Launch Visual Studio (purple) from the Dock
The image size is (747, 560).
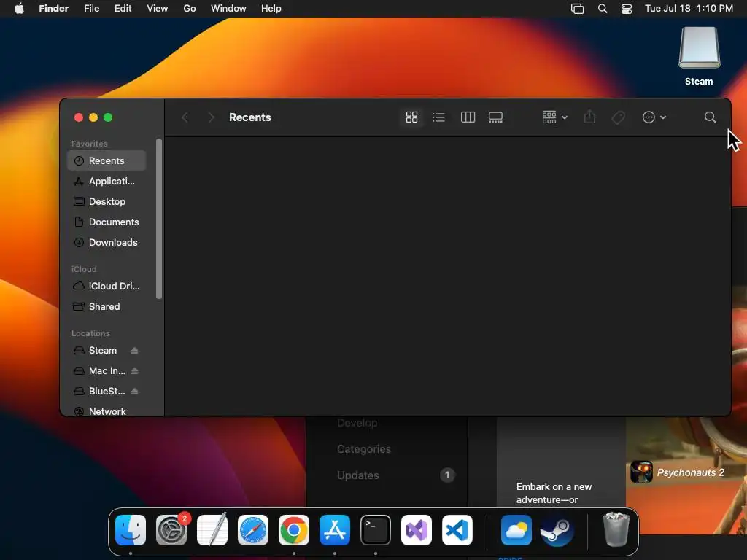[x=417, y=530]
